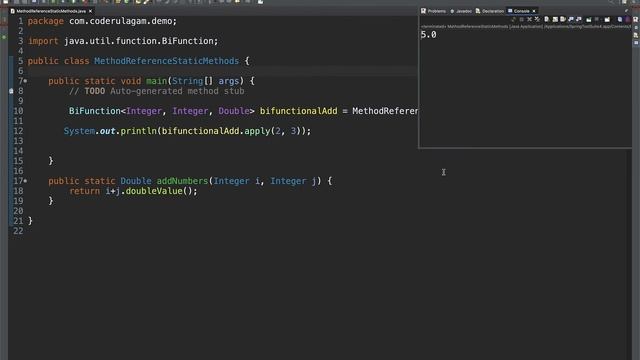The width and height of the screenshot is (640, 360).
Task: Click the Remove All Terminated Launches double-X icon
Action: [x=537, y=19]
